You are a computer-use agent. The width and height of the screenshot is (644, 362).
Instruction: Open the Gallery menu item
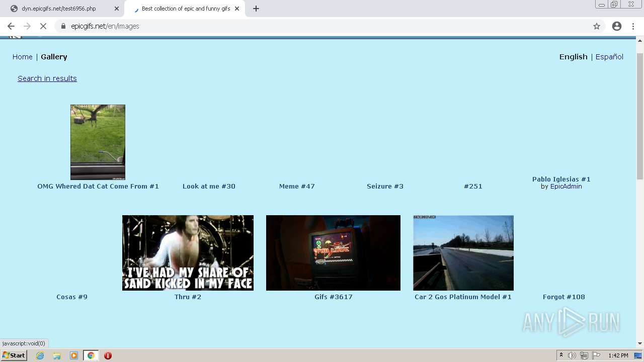coord(54,57)
